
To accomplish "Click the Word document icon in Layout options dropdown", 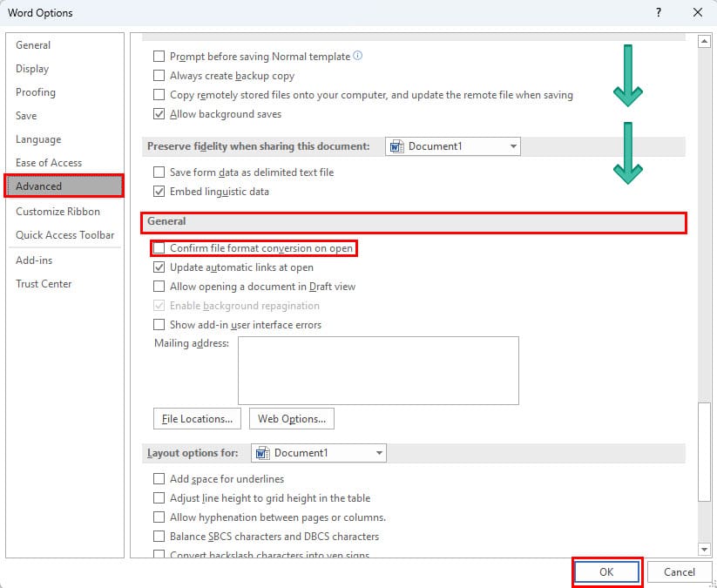I will point(262,453).
